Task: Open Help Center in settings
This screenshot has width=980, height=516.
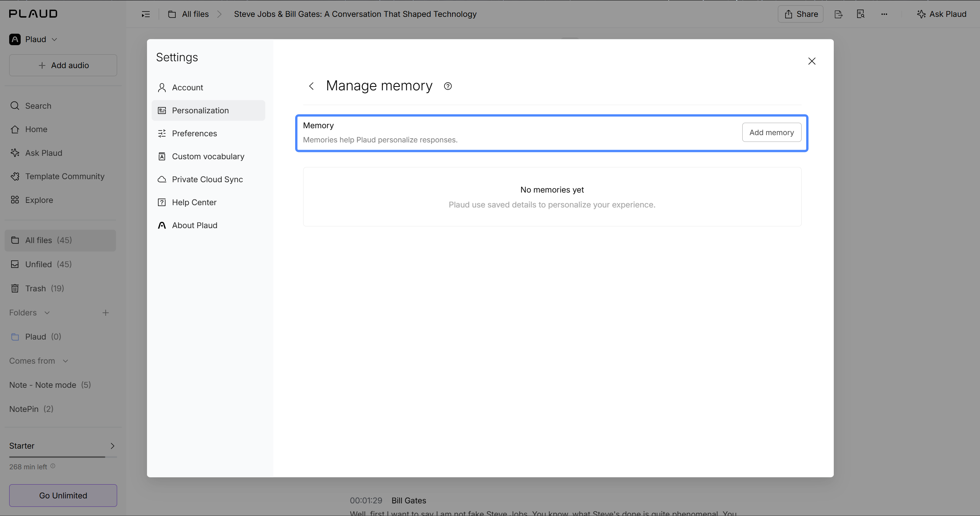Action: click(x=209, y=202)
